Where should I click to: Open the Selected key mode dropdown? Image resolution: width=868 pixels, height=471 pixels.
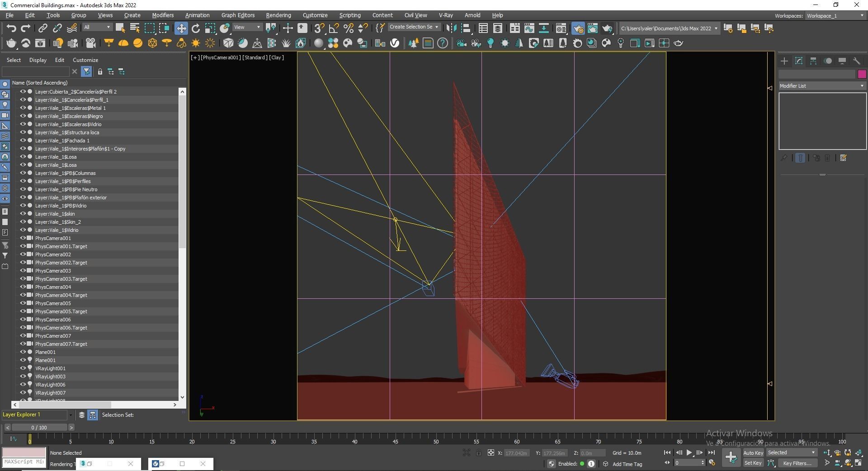[x=792, y=452]
